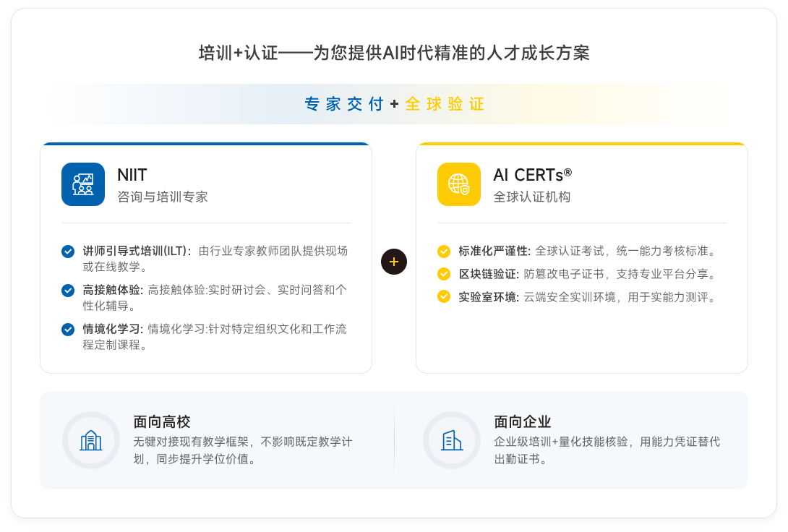The image size is (788, 532).
Task: Click the NIIT blue training icon
Action: coord(83,184)
